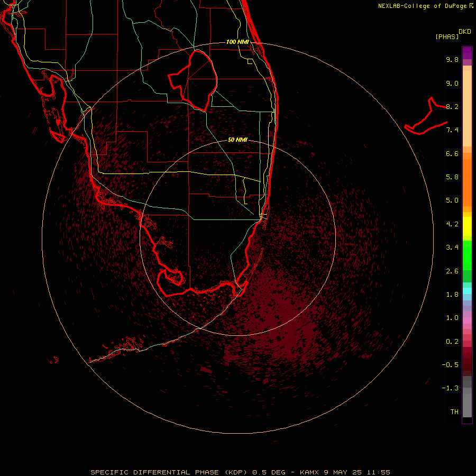Image resolution: width=476 pixels, height=476 pixels.
Task: Click the 4.2 value on the color scale
Action: [x=452, y=224]
